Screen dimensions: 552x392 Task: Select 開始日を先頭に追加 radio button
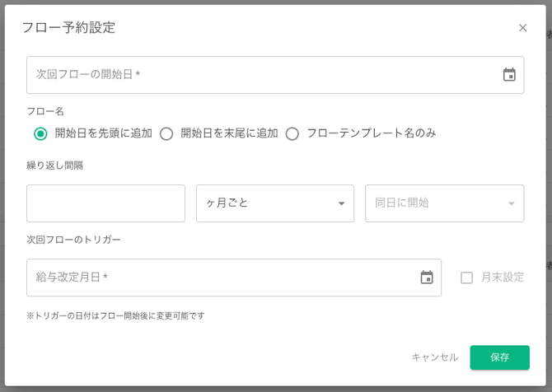pos(40,133)
